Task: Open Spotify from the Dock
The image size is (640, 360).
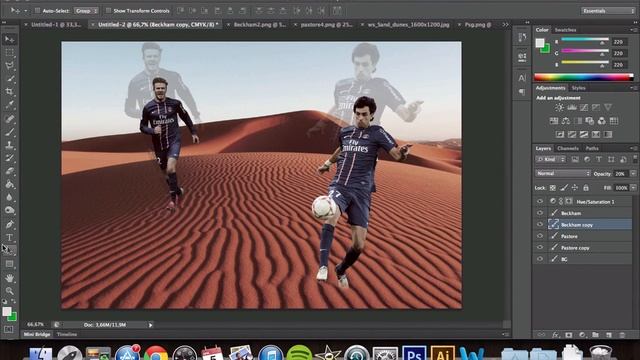Action: 299,354
